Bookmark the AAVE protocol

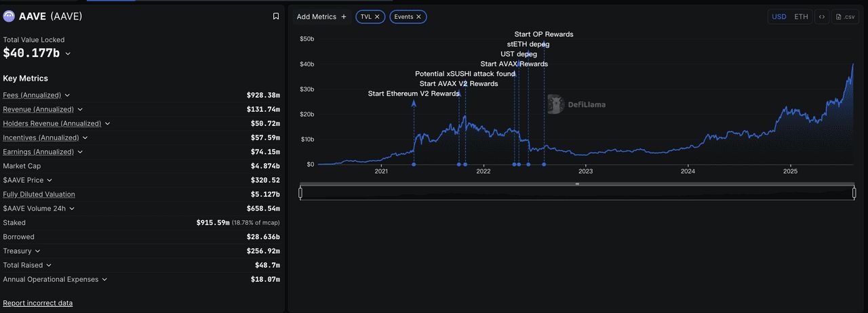pos(276,16)
